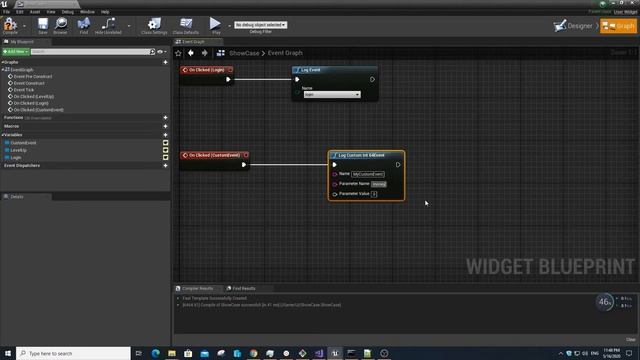Collapse the Variables section

(2, 135)
